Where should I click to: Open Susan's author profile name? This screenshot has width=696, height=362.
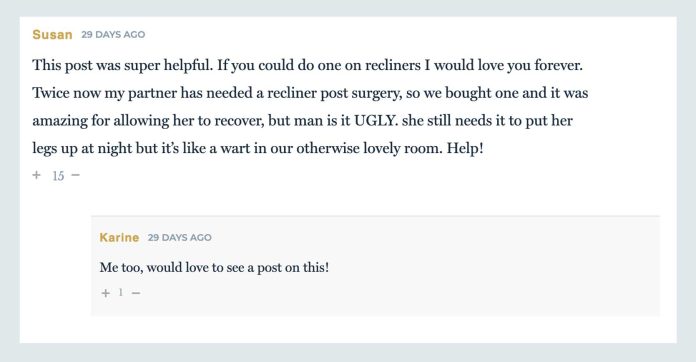pyautogui.click(x=52, y=35)
